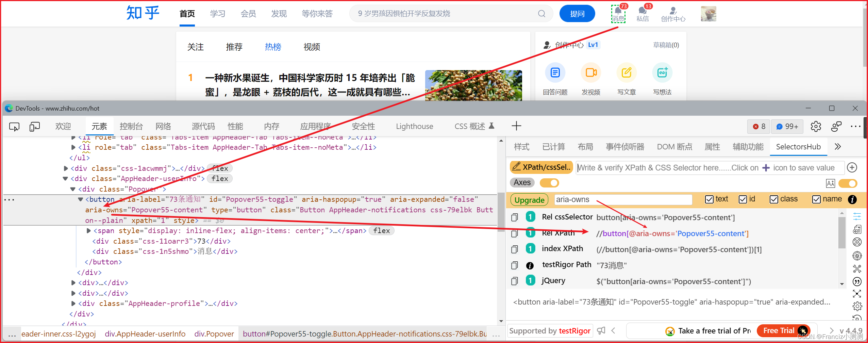The height and width of the screenshot is (343, 868).
Task: Show more sidebar tabs with double chevron
Action: 838,147
